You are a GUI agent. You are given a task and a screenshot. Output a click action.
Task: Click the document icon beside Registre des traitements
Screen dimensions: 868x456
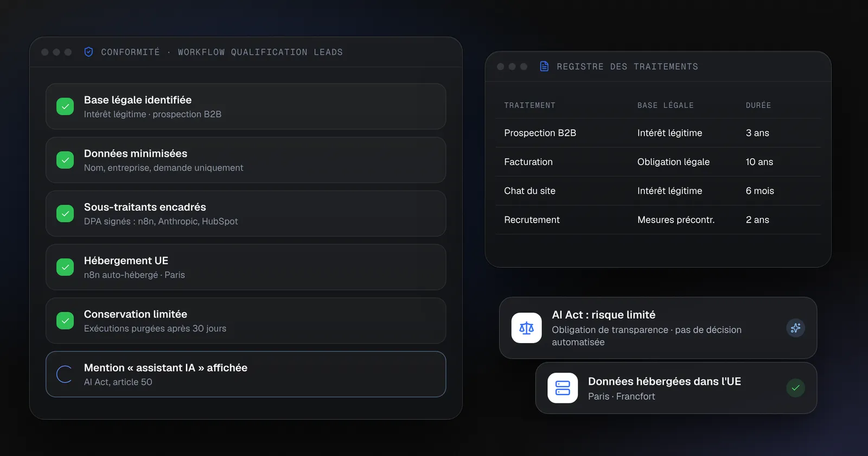pyautogui.click(x=544, y=66)
